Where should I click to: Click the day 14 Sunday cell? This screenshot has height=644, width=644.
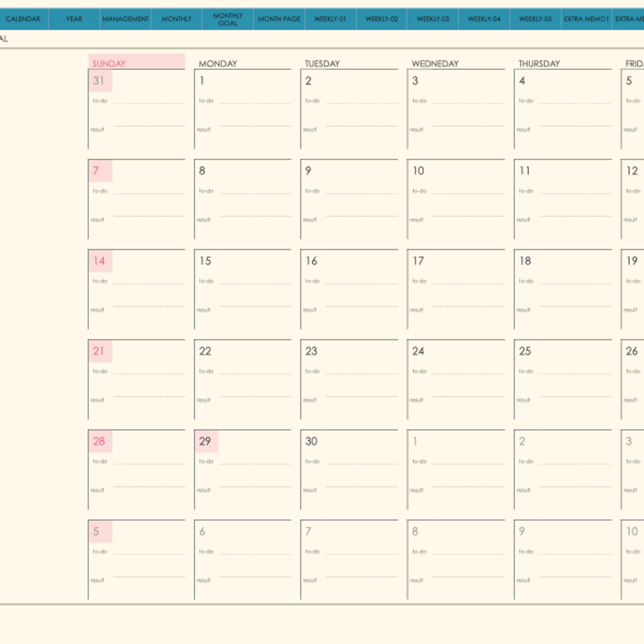point(136,289)
